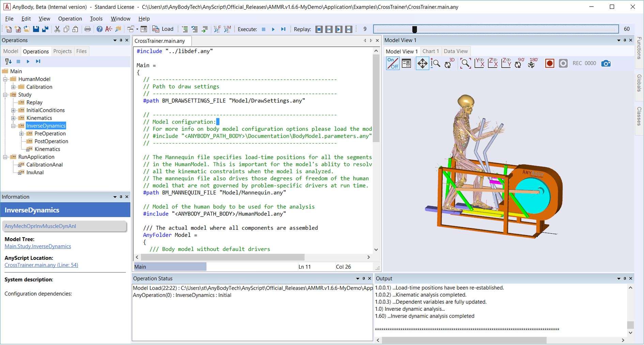Open the Operation menu
Image resolution: width=644 pixels, height=345 pixels.
(x=70, y=19)
